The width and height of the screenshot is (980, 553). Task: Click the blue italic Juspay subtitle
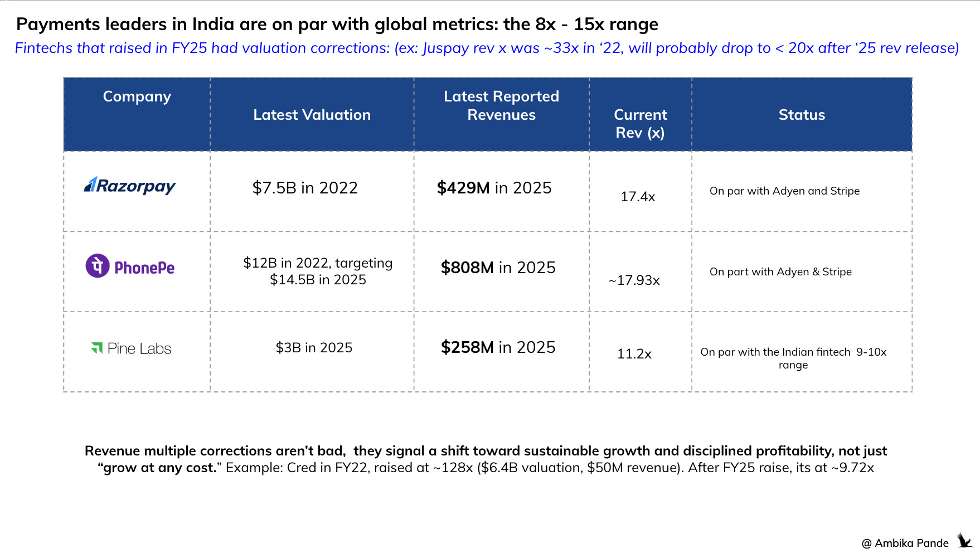pos(487,48)
